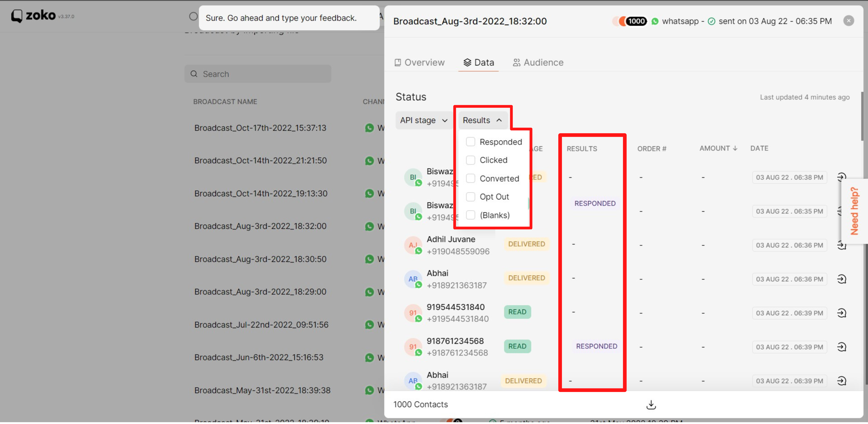Open the Audience tab
Image resolution: width=868 pixels, height=424 pixels.
tap(538, 62)
